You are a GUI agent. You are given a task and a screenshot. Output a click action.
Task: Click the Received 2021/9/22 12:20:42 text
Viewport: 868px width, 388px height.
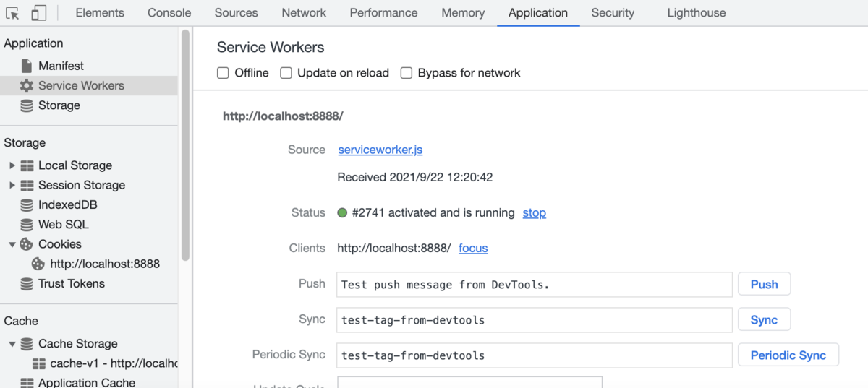click(x=415, y=177)
